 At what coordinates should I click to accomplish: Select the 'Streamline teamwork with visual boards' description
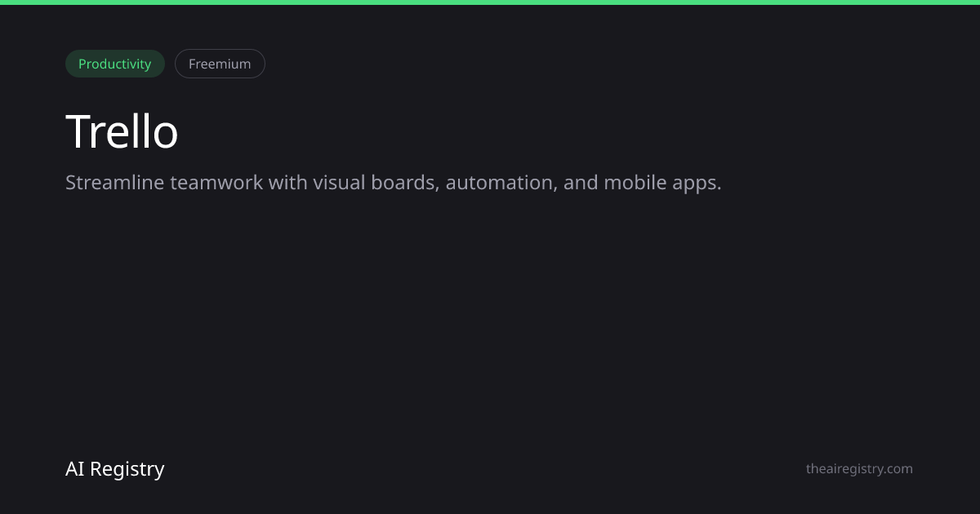point(393,183)
